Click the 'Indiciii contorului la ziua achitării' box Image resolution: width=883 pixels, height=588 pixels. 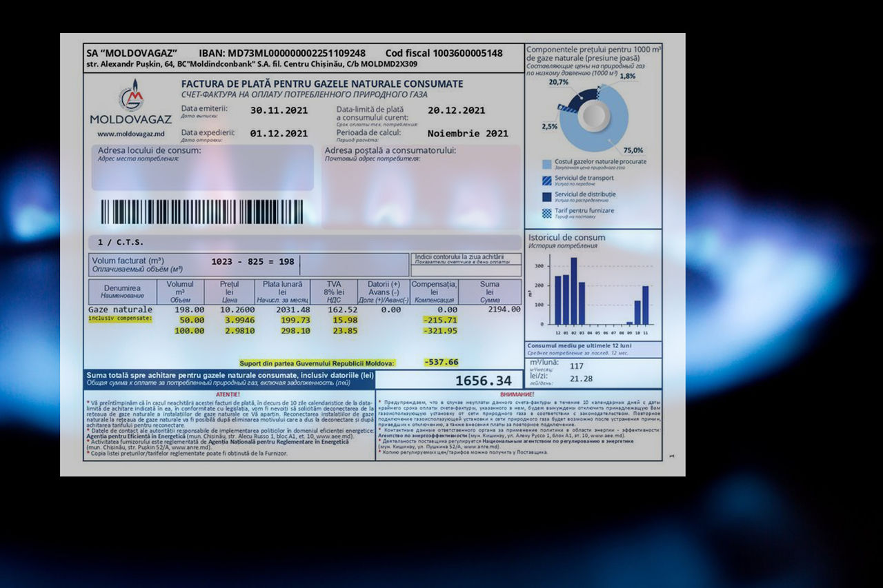pyautogui.click(x=466, y=265)
